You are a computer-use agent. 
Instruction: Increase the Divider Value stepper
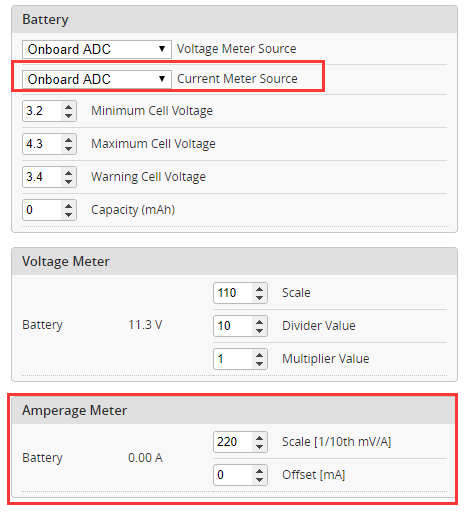pos(260,322)
